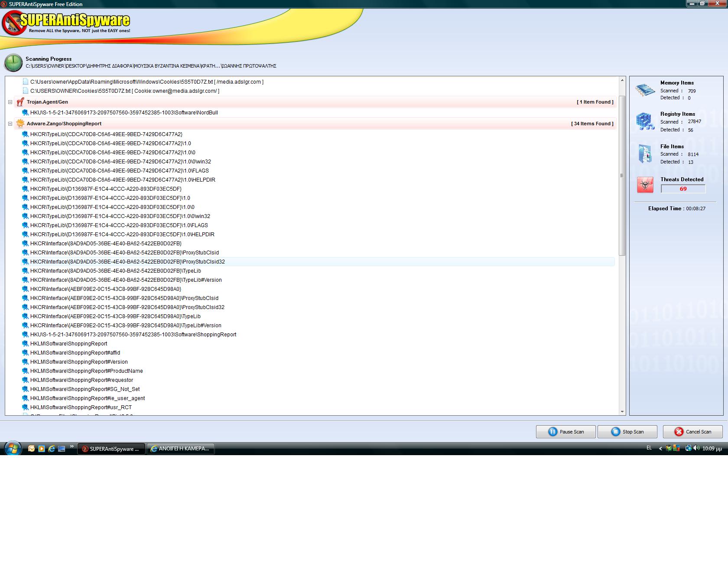
Task: Click the Registry Items cubes icon
Action: click(645, 121)
